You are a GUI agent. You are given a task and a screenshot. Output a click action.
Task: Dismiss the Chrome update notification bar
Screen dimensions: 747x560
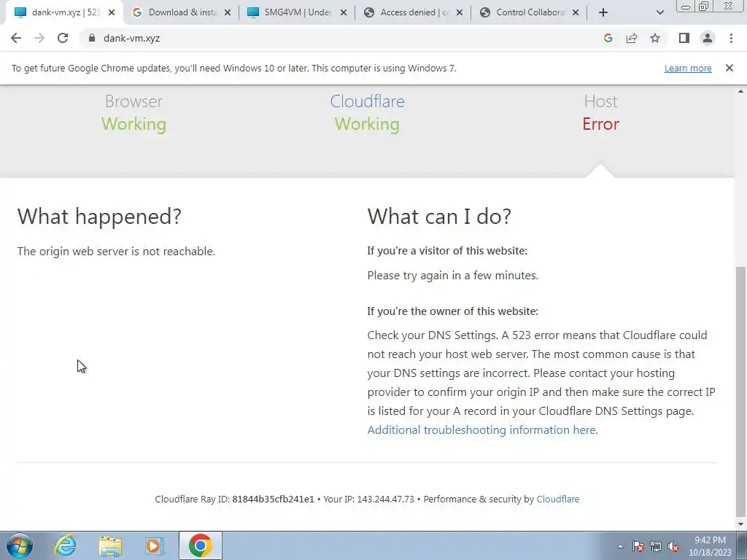tap(729, 68)
